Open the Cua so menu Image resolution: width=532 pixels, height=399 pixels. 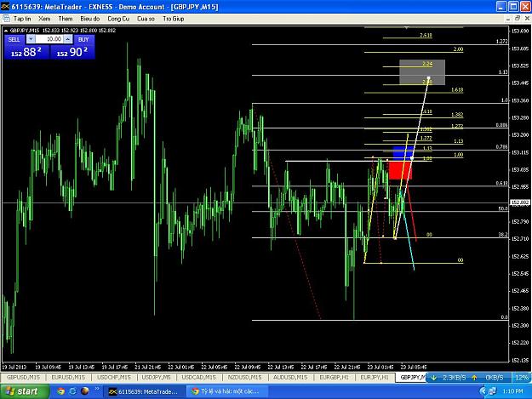pyautogui.click(x=146, y=19)
